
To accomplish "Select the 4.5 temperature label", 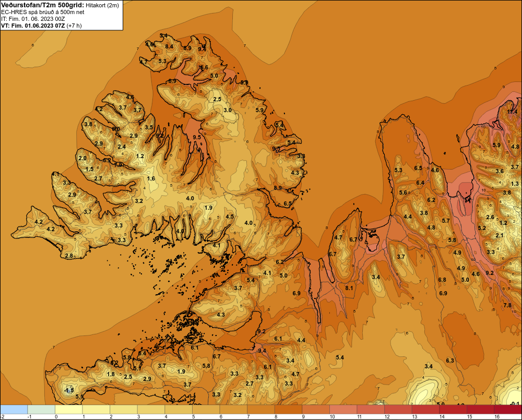I will coord(230,217).
